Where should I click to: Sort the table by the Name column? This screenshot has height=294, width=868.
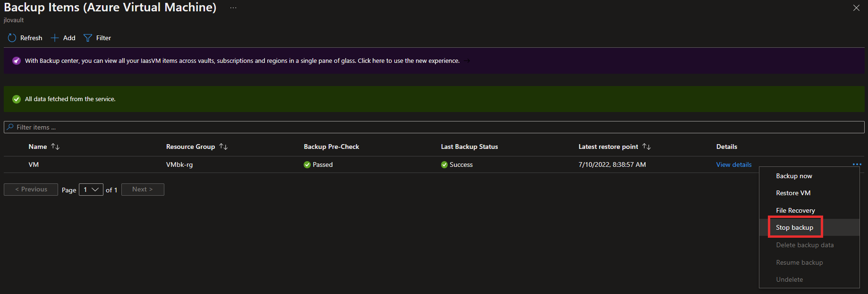tap(55, 147)
